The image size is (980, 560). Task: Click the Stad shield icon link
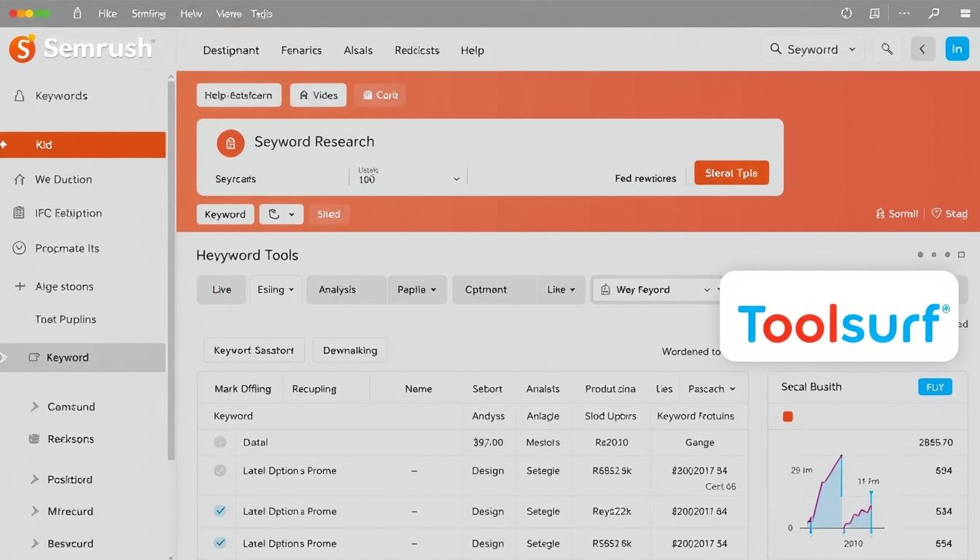click(x=949, y=214)
